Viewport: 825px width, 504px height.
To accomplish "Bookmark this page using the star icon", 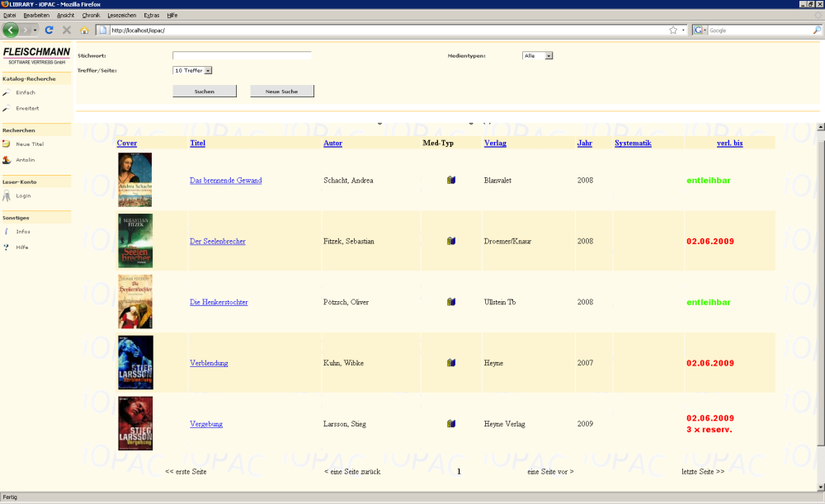I will tap(673, 30).
